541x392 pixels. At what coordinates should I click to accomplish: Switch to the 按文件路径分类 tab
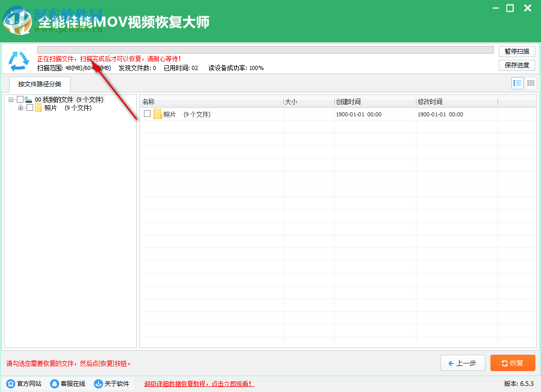click(39, 85)
